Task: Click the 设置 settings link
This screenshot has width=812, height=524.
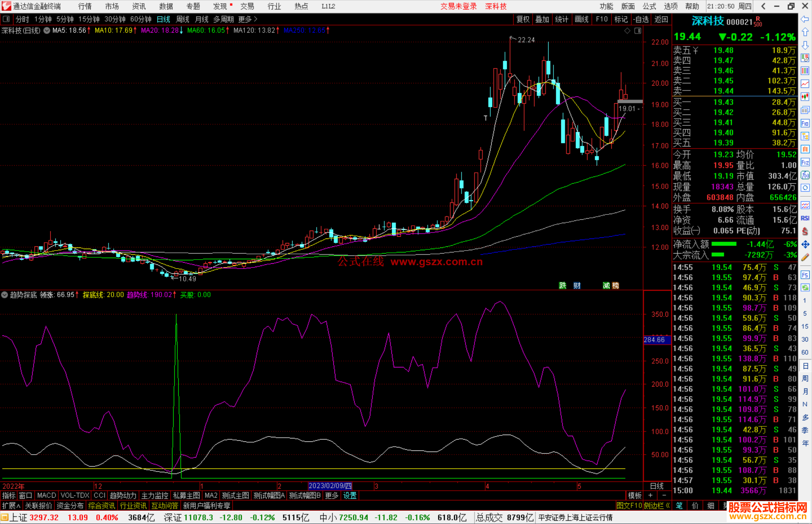Action: [350, 495]
